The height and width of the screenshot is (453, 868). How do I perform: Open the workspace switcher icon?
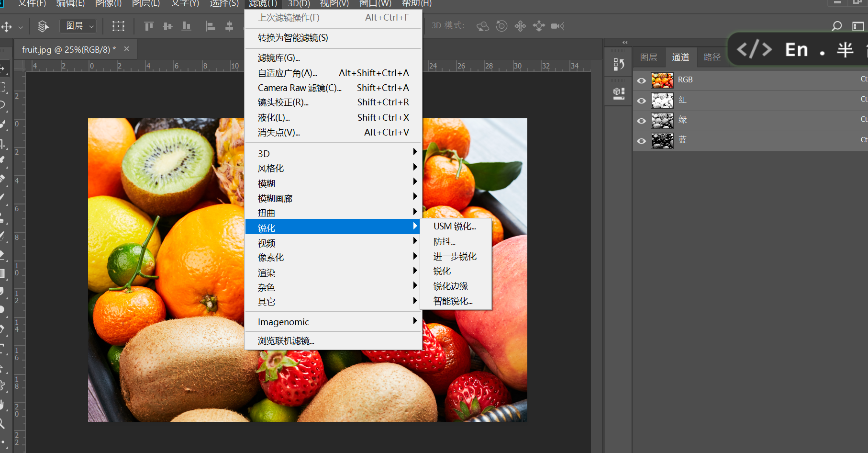coord(858,26)
